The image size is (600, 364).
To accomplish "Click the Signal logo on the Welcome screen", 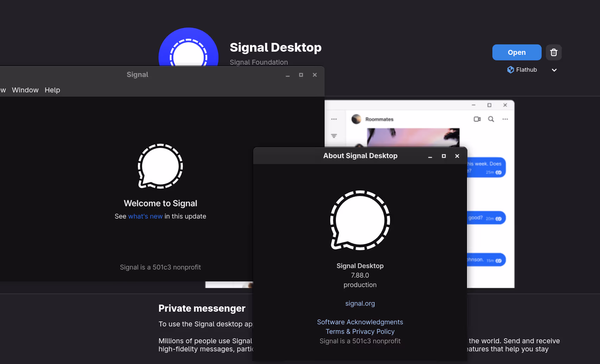I will pos(160,166).
